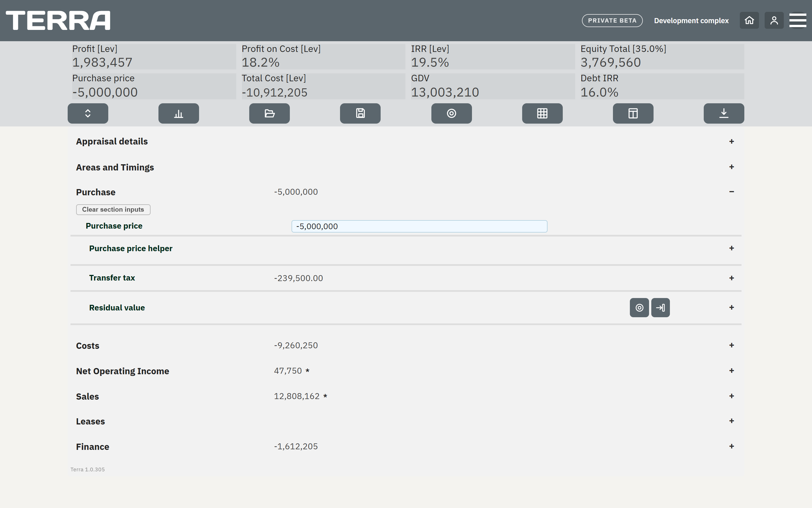Viewport: 812px width, 508px height.
Task: Click the TERRA logo
Action: click(58, 21)
